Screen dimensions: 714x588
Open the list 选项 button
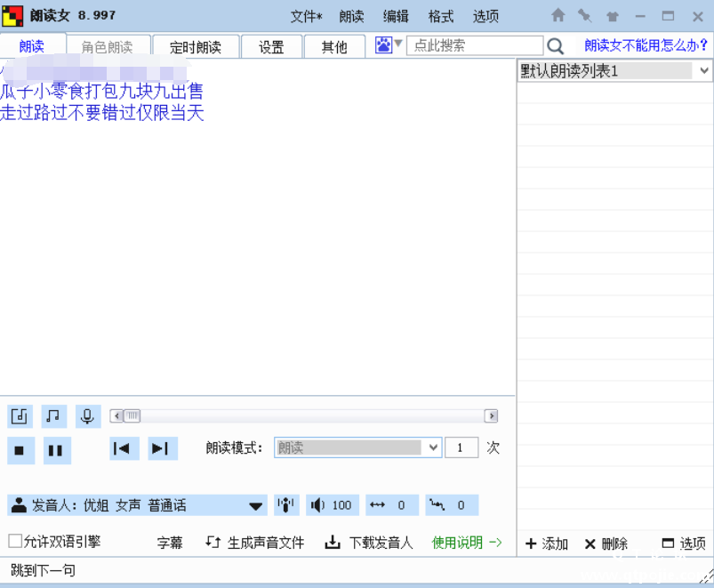tap(684, 544)
